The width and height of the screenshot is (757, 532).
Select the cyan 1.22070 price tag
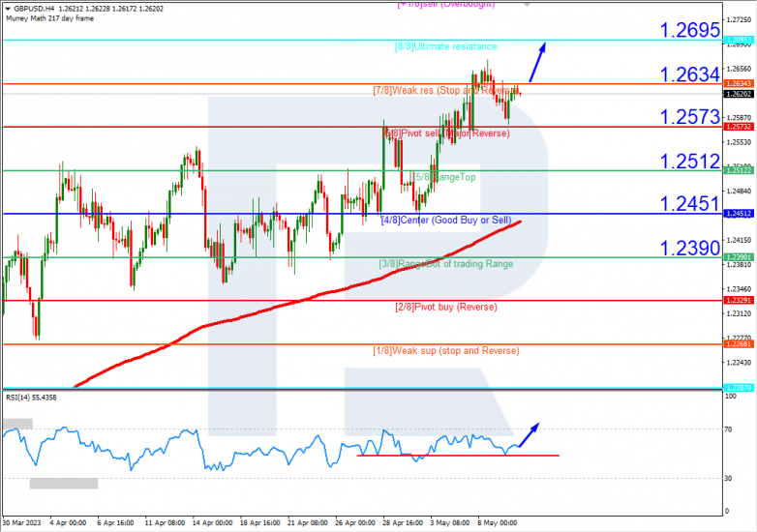pyautogui.click(x=739, y=388)
